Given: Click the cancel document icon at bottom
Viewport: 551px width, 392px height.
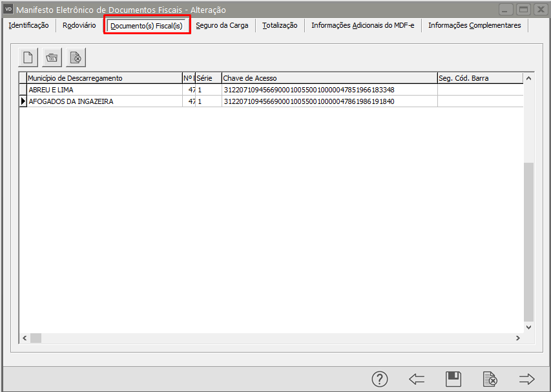Looking at the screenshot, I should [x=490, y=379].
